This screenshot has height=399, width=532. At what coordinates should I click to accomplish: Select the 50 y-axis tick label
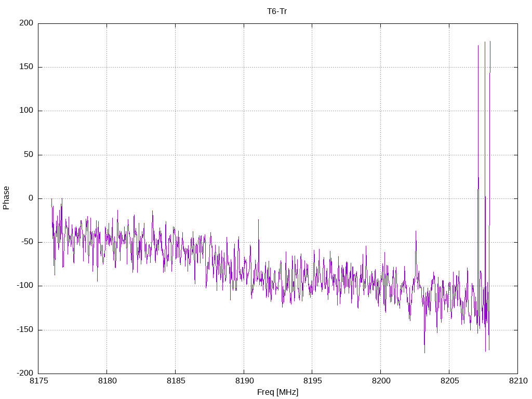click(x=29, y=155)
